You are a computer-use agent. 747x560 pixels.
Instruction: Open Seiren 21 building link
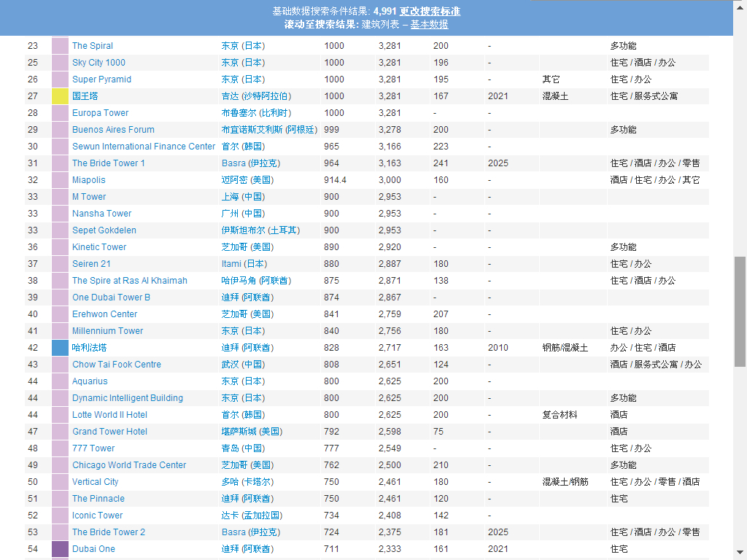(x=91, y=264)
